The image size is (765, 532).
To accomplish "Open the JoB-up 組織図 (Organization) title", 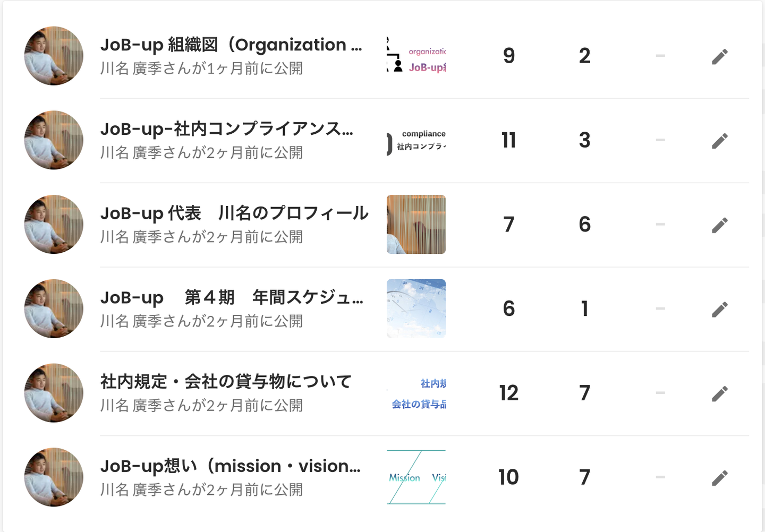I will coord(231,45).
